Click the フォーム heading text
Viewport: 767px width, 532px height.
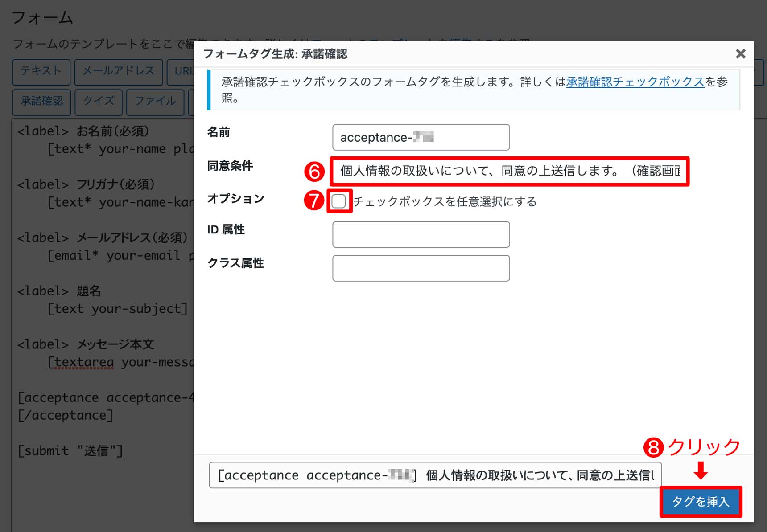click(42, 18)
